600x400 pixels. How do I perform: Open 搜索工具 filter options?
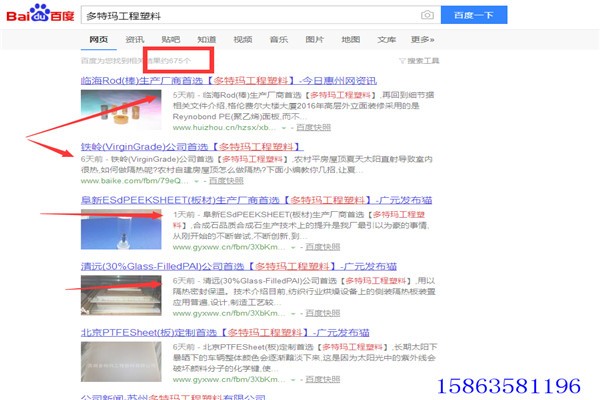click(x=419, y=61)
